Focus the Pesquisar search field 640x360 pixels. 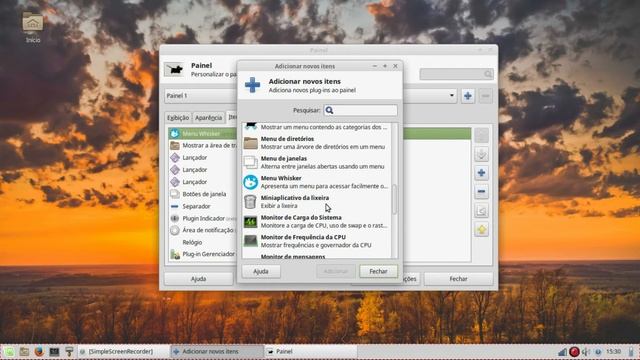point(360,110)
